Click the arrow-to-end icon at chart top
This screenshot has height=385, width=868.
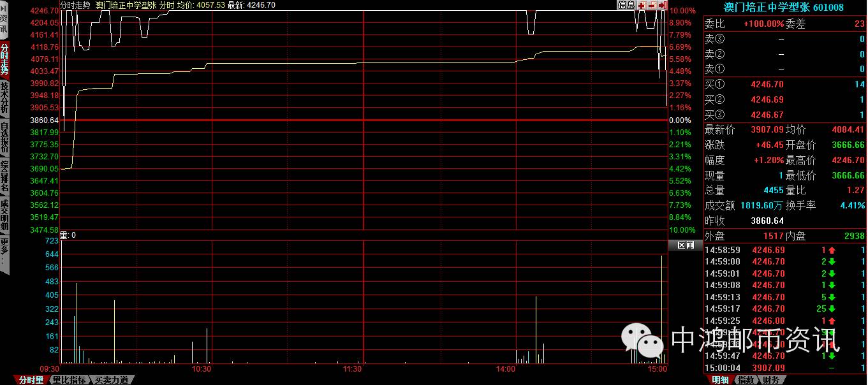click(662, 5)
